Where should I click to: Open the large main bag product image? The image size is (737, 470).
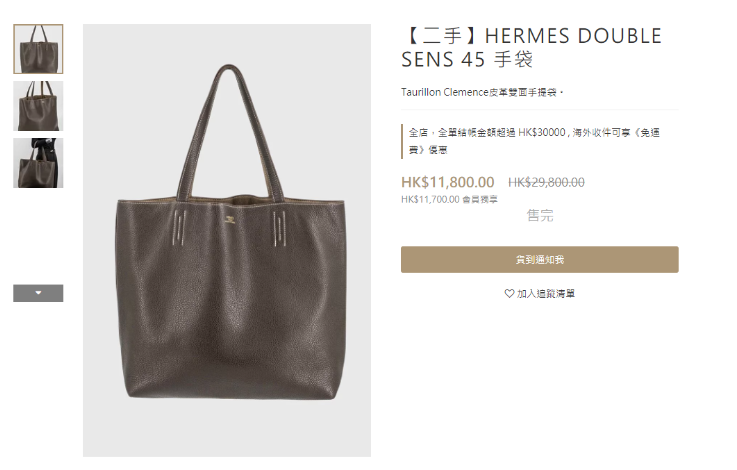click(227, 240)
